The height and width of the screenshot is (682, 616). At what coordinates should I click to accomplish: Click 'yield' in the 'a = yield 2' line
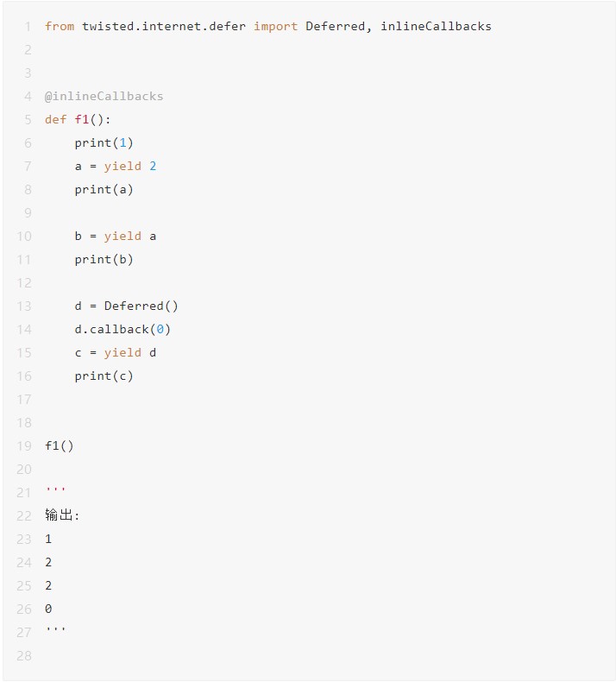coord(123,166)
